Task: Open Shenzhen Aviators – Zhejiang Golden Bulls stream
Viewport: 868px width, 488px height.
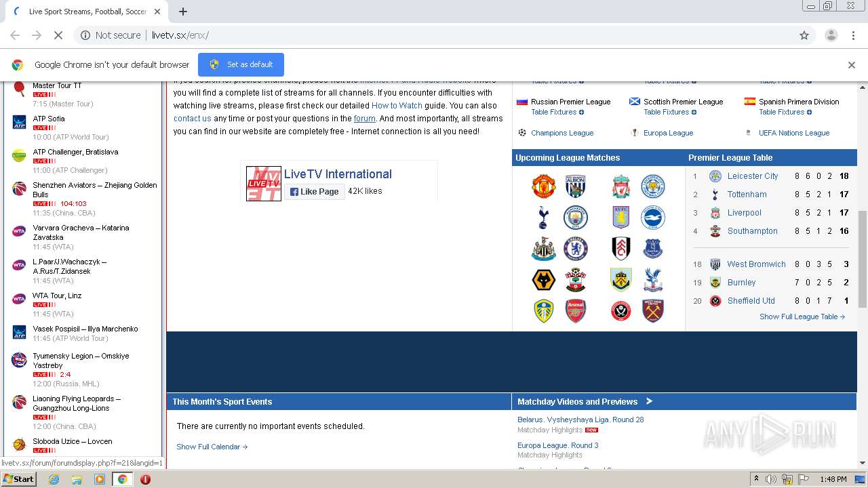Action: pos(95,190)
